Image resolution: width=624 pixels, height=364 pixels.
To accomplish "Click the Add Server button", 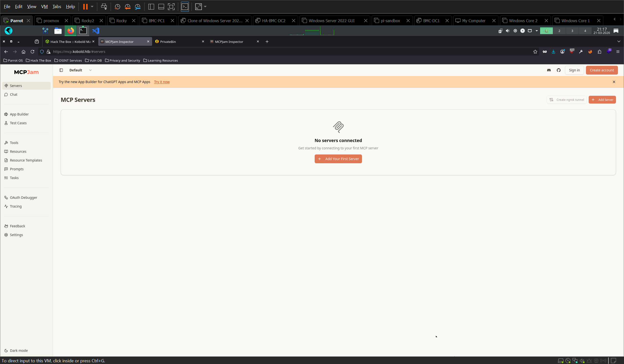I will click(x=602, y=100).
